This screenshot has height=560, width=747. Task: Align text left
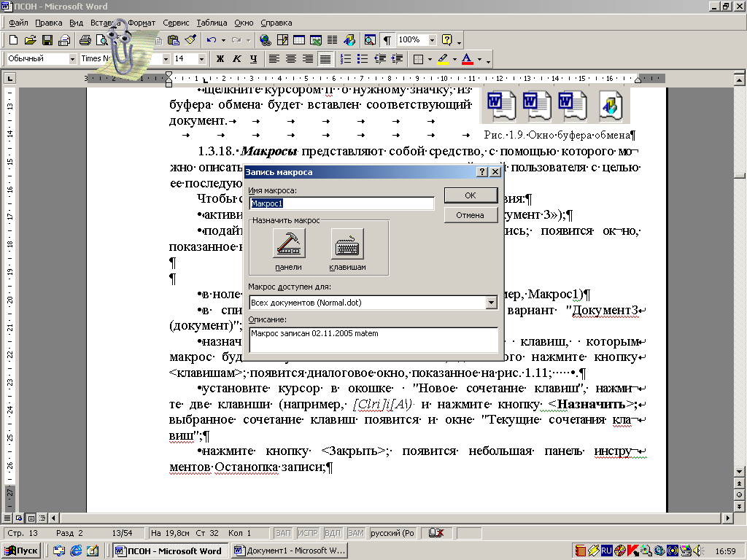point(274,59)
